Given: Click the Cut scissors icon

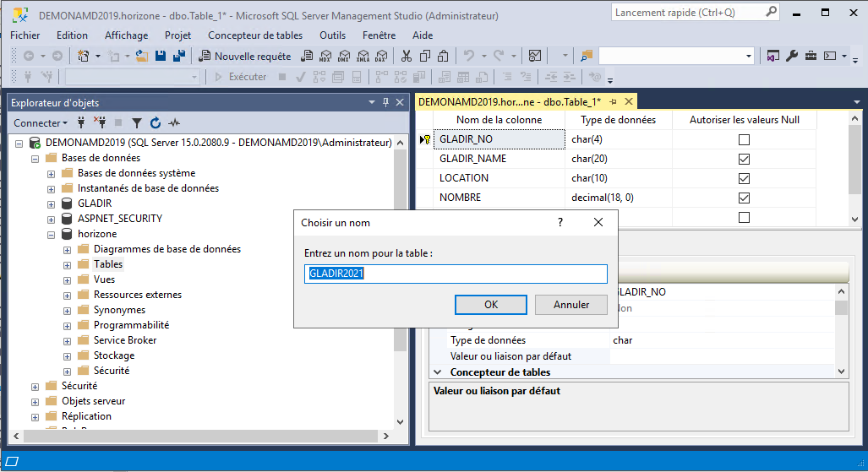Looking at the screenshot, I should (406, 56).
